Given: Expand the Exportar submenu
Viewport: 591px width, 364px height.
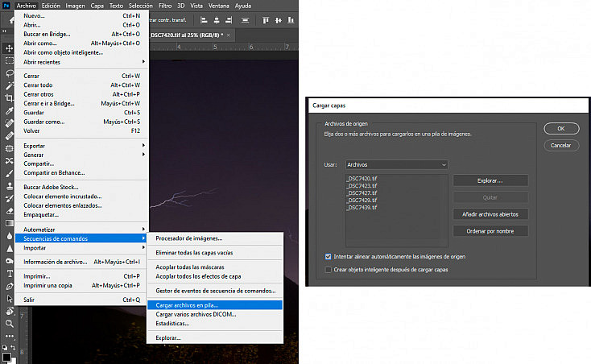Looking at the screenshot, I should click(81, 146).
